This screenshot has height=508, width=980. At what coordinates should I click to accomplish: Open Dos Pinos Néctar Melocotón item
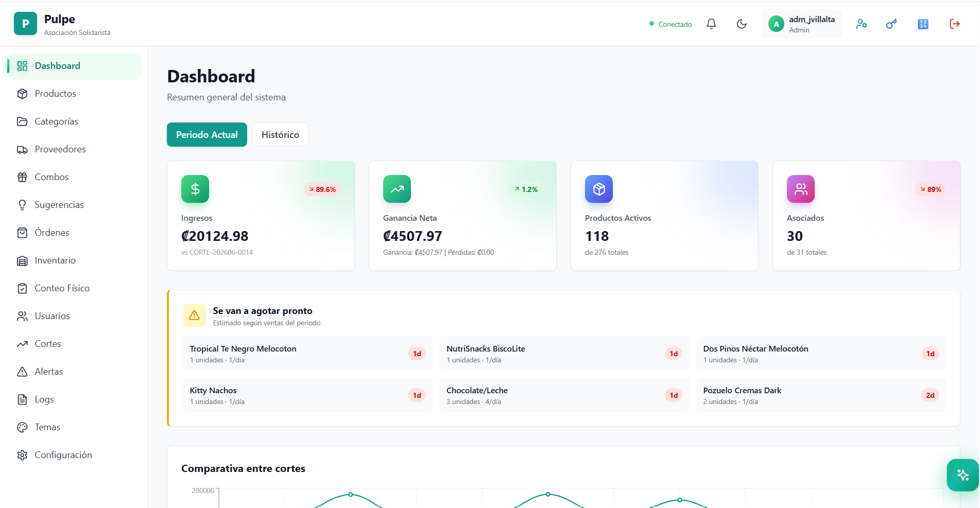(821, 354)
